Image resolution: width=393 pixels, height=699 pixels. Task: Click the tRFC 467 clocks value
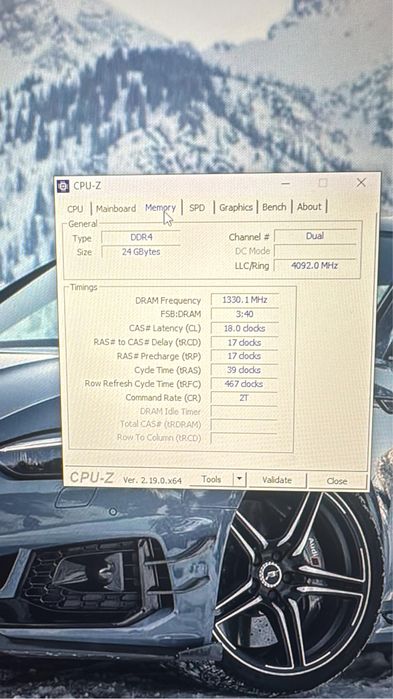(x=245, y=384)
